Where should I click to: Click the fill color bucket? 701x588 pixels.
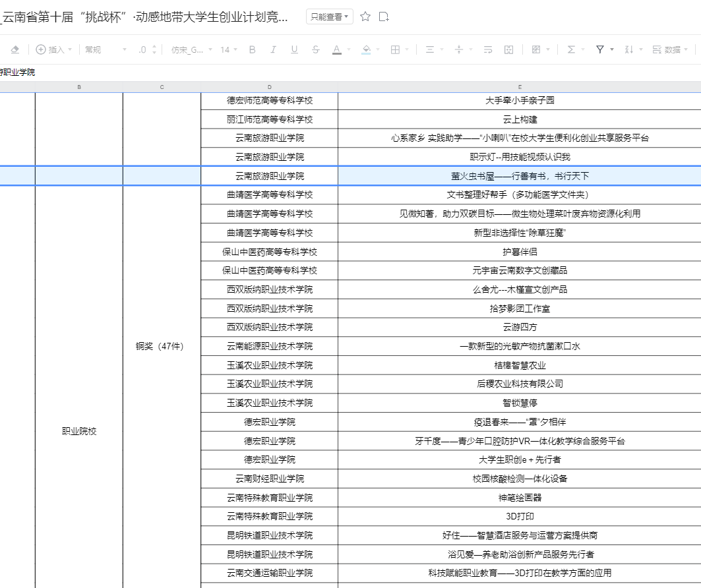(x=366, y=49)
